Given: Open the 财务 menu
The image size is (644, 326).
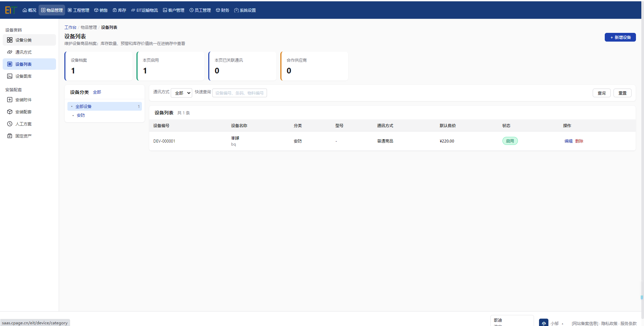Looking at the screenshot, I should 223,10.
